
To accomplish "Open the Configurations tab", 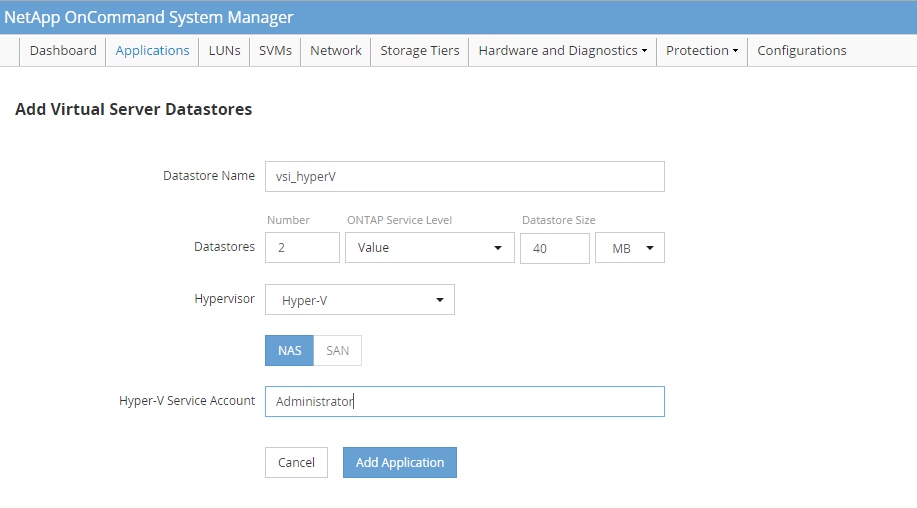I will [801, 51].
